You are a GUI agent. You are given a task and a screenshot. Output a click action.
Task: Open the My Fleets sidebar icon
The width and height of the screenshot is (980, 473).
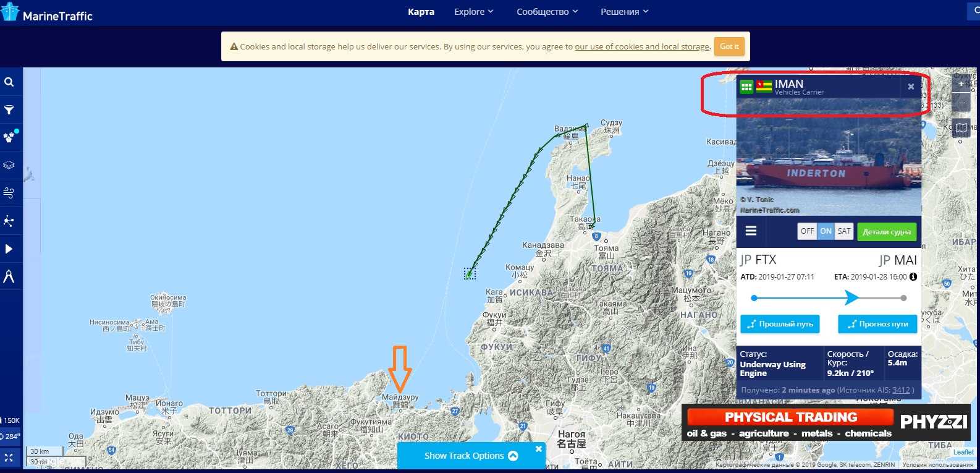pyautogui.click(x=9, y=137)
